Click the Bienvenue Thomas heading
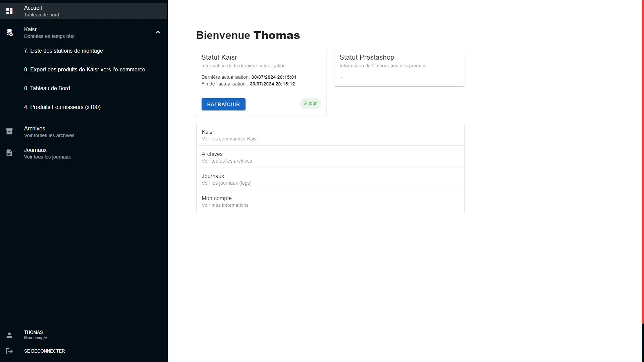The width and height of the screenshot is (644, 362). click(248, 35)
